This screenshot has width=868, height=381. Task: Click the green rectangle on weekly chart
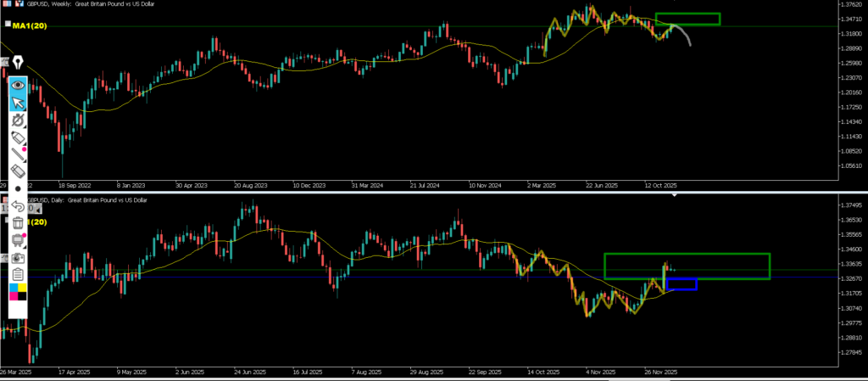687,19
